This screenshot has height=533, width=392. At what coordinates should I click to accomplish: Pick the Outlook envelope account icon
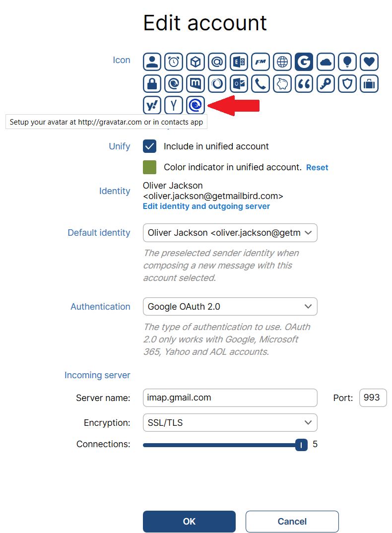pos(239,83)
